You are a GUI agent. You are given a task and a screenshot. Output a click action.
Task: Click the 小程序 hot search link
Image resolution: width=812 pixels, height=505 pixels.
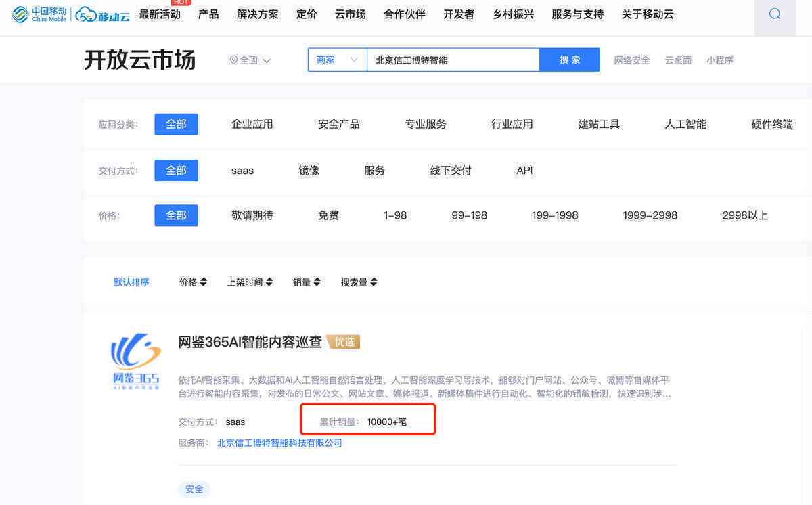point(720,60)
